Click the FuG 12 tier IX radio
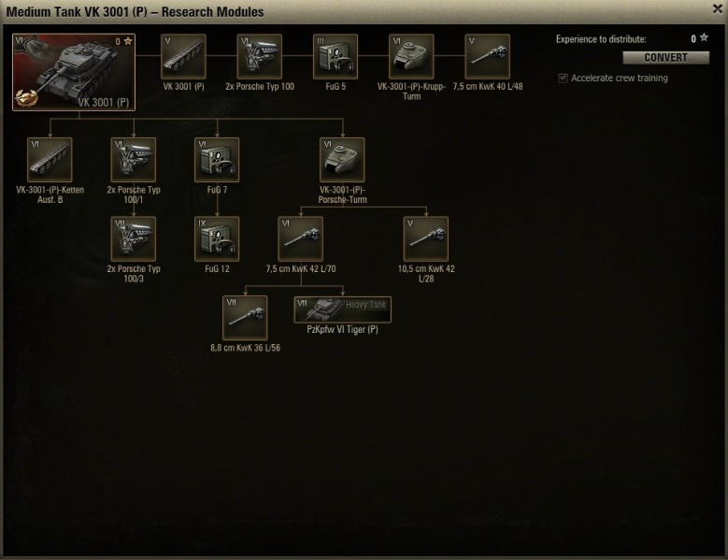Screen dimensions: 728x560 click(x=217, y=238)
